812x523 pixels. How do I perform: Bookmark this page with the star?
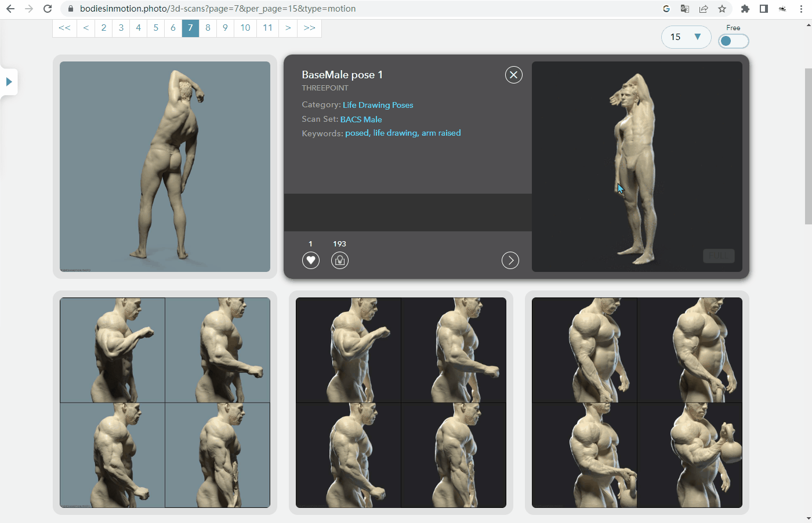click(722, 9)
